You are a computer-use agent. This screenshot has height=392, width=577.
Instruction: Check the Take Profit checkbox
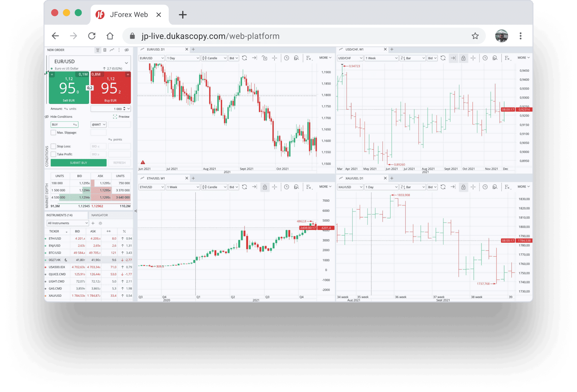[x=54, y=154]
